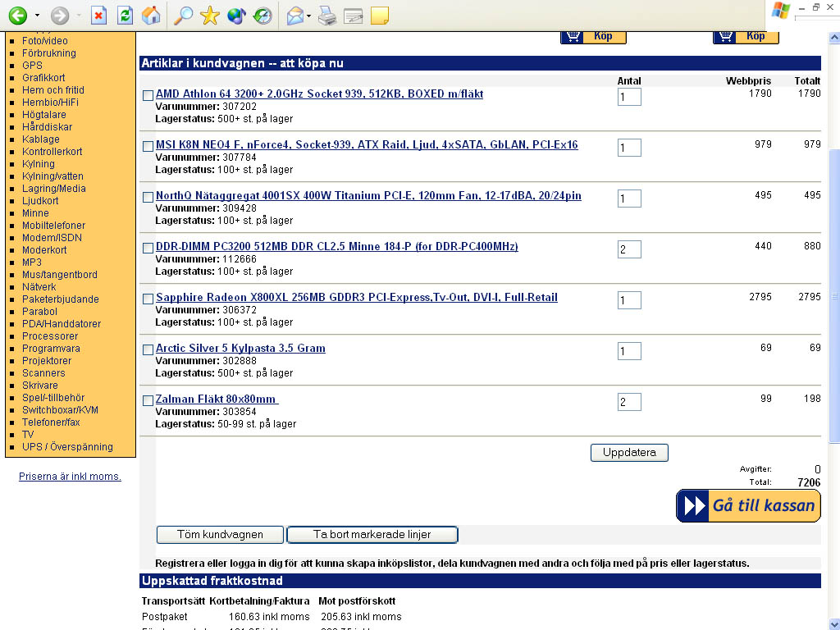The image size is (840, 630).
Task: Click the Antal field for AMD Athlon 64
Action: coord(629,97)
